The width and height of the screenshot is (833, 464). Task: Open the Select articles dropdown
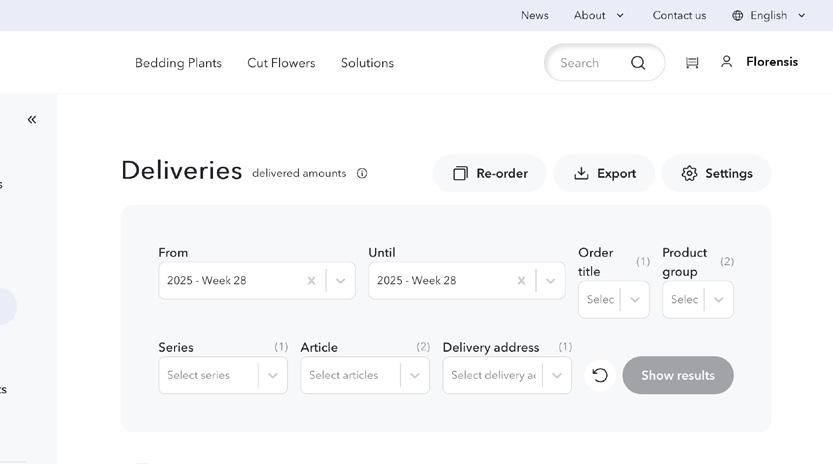[x=414, y=376]
